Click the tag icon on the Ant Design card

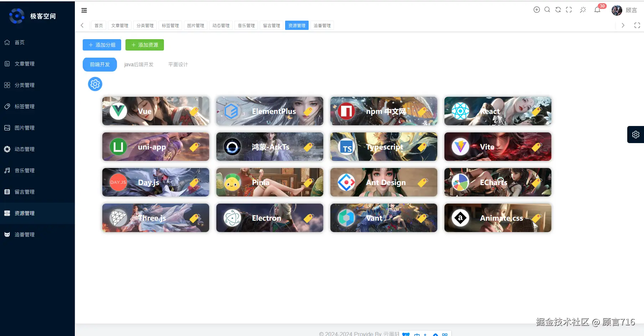point(423,183)
